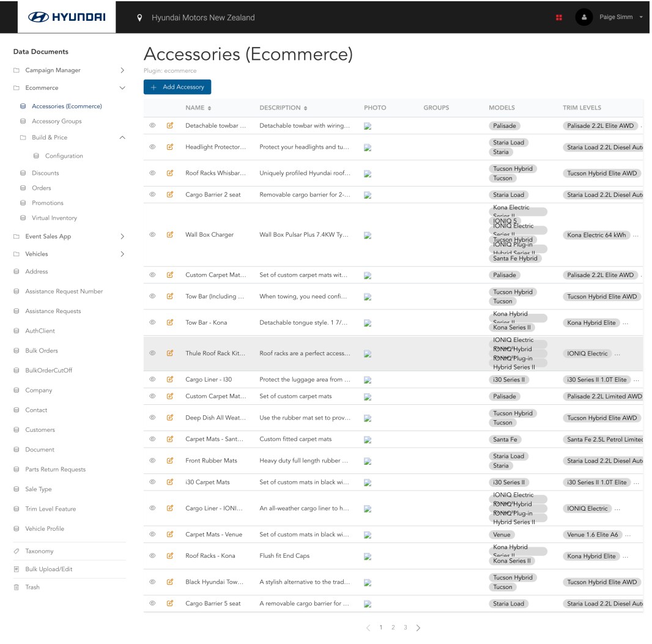Viewport: 652px width, 644px height.
Task: Click the Taxonomy tag icon
Action: 17,551
